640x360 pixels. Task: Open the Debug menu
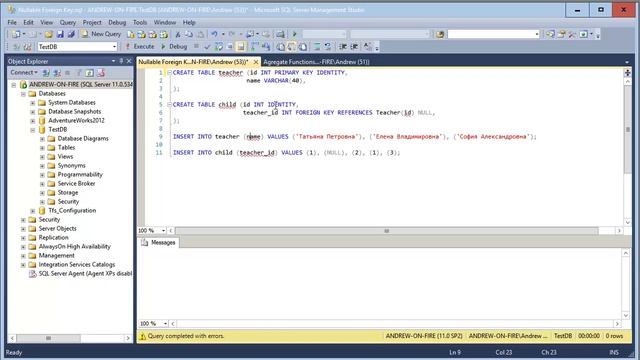tap(117, 22)
